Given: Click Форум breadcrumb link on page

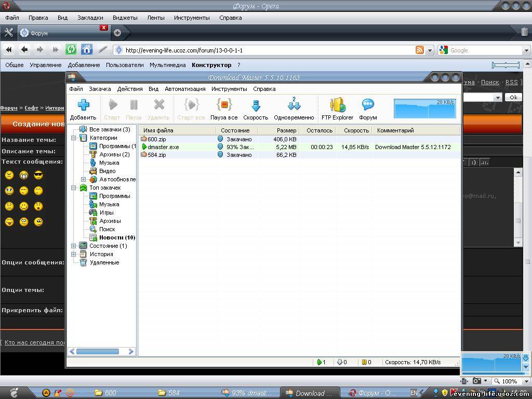Looking at the screenshot, I should 9,108.
